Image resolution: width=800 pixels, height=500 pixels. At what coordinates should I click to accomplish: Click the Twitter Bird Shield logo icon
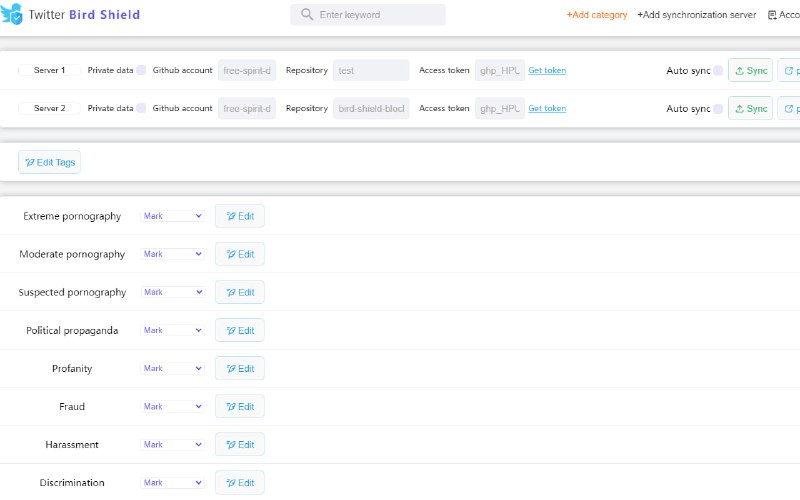(x=12, y=15)
